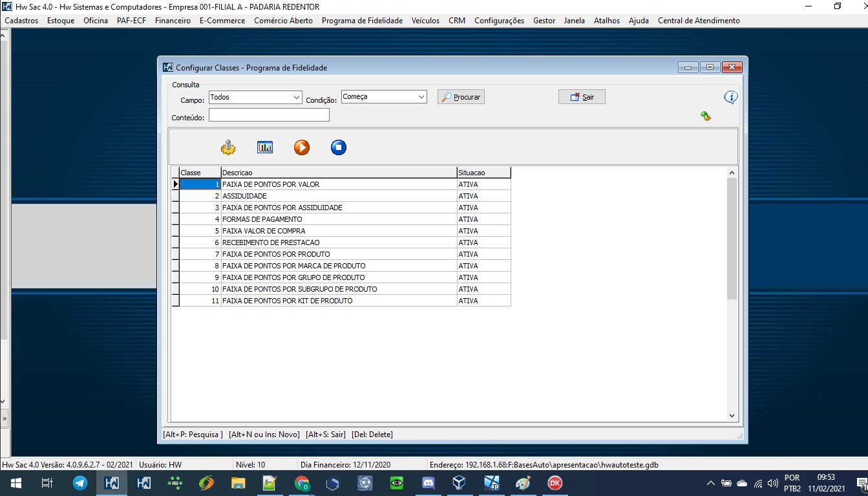Click the Conteúdo input field
The width and height of the screenshot is (868, 496).
click(x=269, y=115)
